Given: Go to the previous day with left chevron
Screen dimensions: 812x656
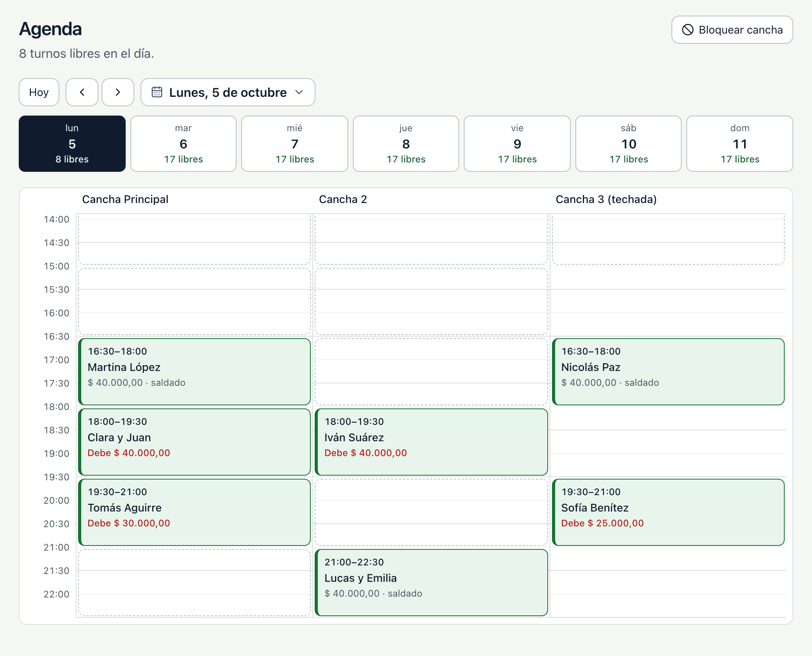Looking at the screenshot, I should 82,92.
